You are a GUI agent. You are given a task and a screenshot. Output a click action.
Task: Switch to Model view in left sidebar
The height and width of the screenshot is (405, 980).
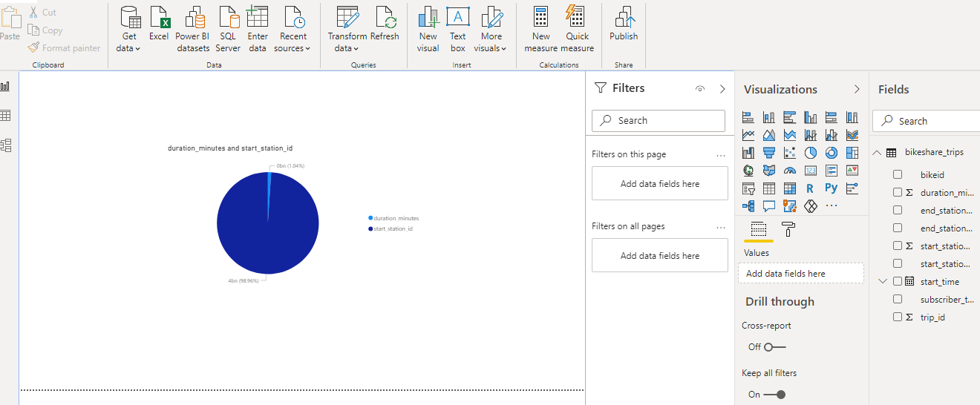click(6, 145)
